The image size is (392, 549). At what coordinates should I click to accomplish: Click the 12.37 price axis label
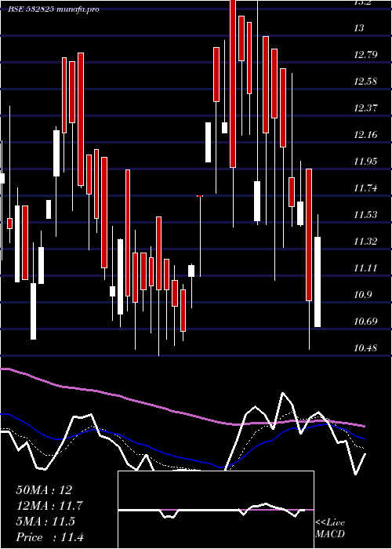(x=365, y=108)
